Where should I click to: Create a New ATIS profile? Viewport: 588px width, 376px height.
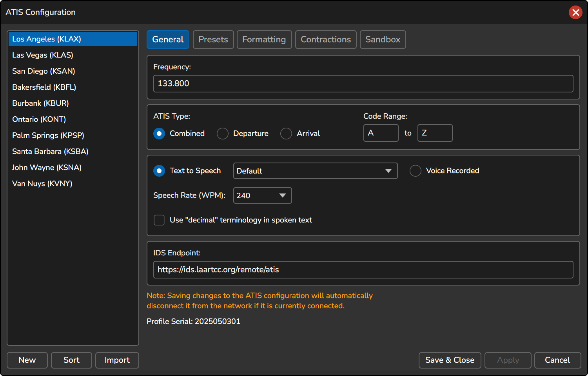pyautogui.click(x=27, y=360)
